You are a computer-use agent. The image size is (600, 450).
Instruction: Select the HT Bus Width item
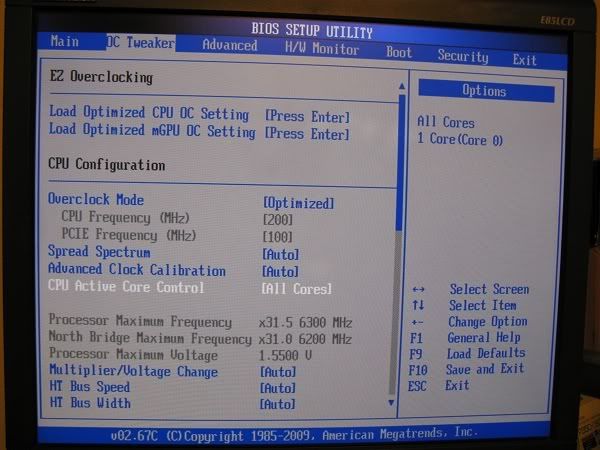90,403
